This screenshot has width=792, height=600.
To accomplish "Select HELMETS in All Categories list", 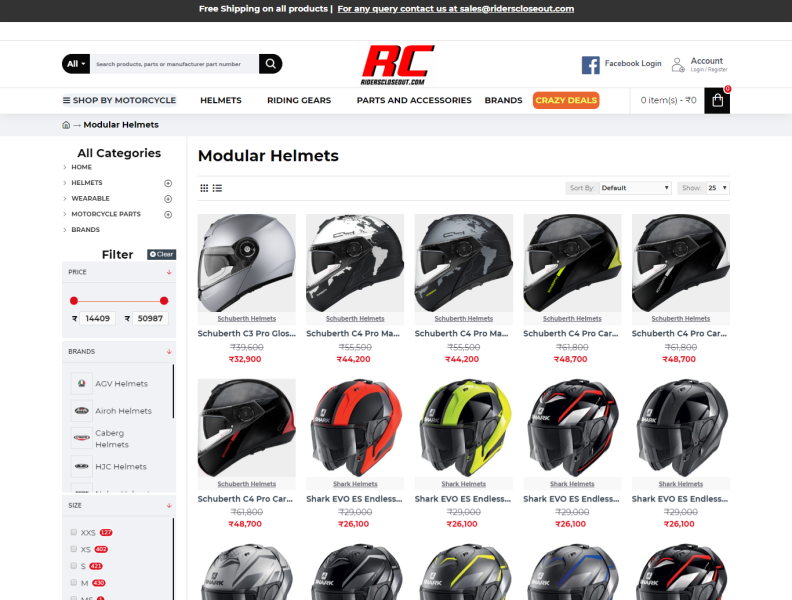I will click(87, 183).
